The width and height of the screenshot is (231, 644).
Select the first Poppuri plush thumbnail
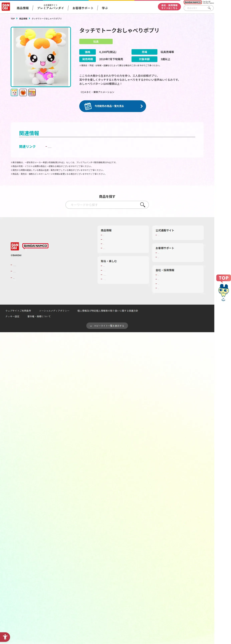pos(15,92)
